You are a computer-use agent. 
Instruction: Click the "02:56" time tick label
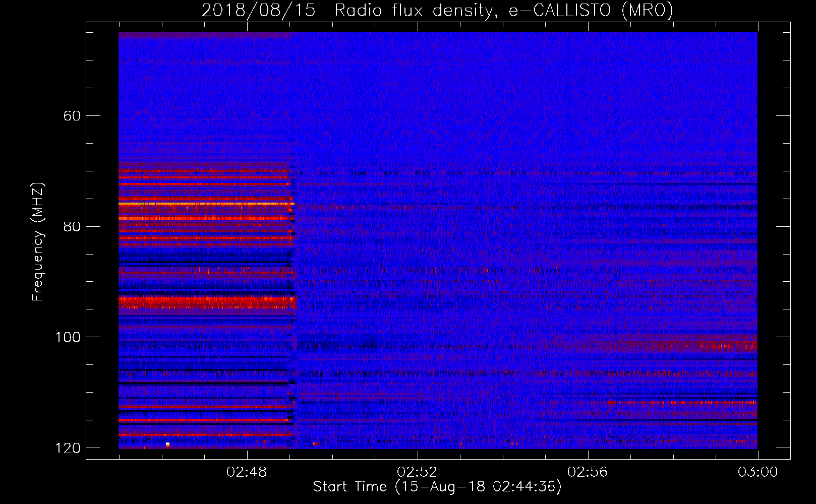(588, 472)
